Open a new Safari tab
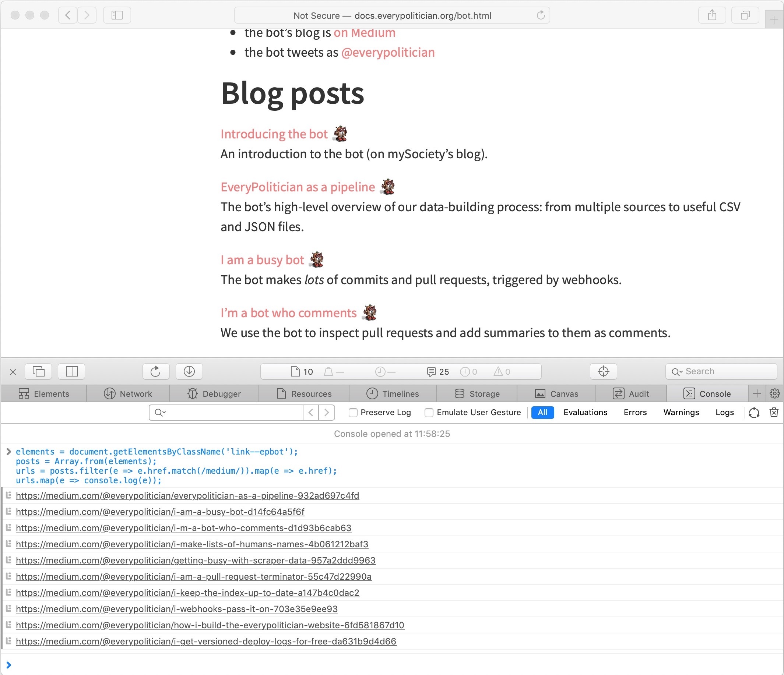Screen dimensions: 784x675 [x=774, y=20]
